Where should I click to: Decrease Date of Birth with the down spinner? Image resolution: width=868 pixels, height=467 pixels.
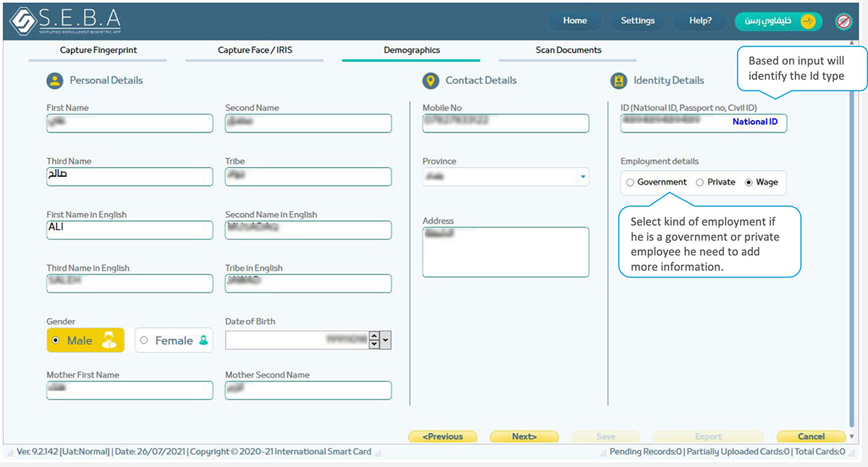click(374, 345)
